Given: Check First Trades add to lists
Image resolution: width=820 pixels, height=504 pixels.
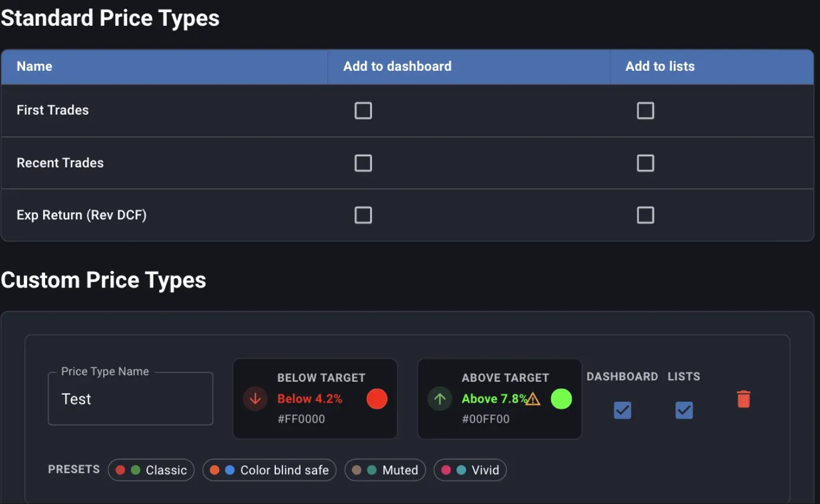Looking at the screenshot, I should [645, 111].
